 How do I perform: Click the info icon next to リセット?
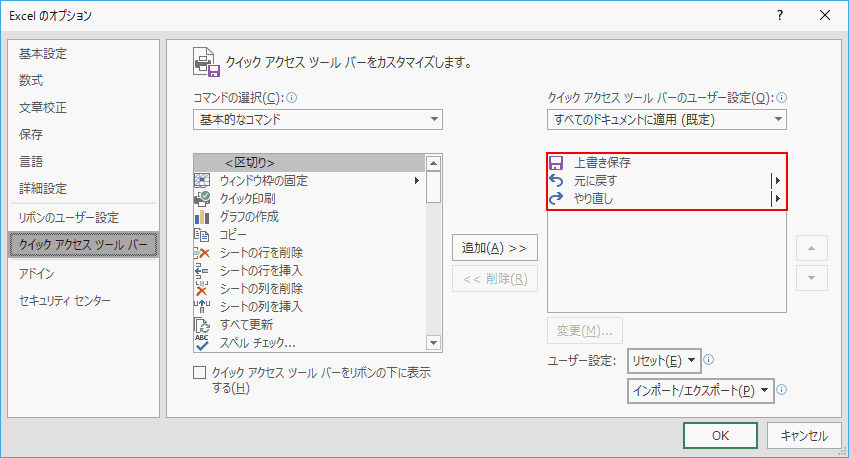pos(708,359)
